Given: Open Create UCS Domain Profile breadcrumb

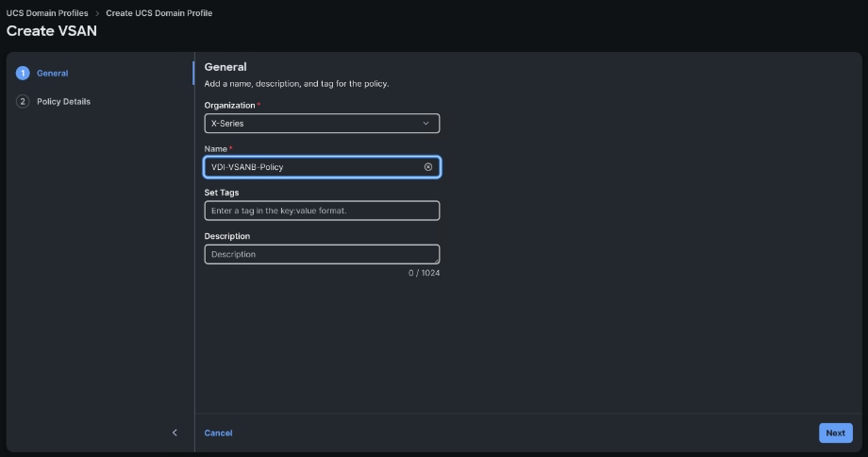Looking at the screenshot, I should click(159, 12).
